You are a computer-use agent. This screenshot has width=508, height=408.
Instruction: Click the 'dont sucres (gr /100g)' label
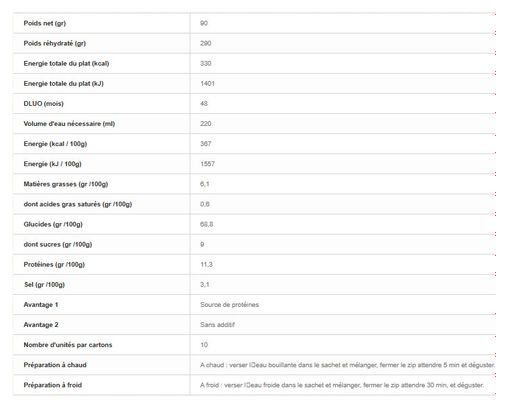[58, 244]
